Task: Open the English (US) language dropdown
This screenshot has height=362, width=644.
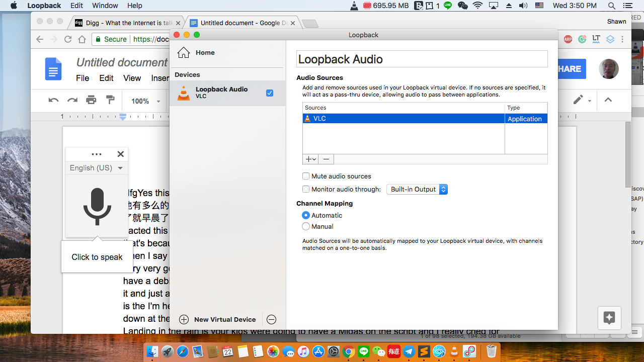Action: [x=97, y=168]
